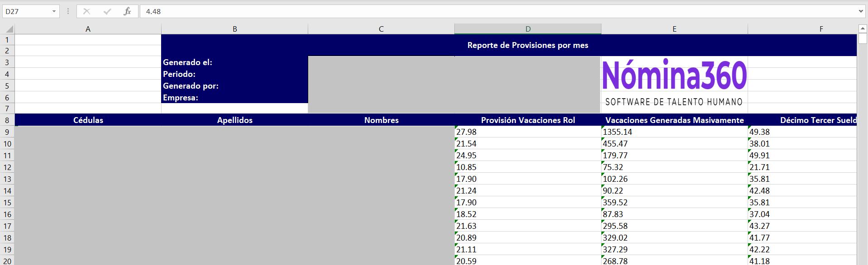This screenshot has width=868, height=265.
Task: Select column F header
Action: tap(802, 29)
